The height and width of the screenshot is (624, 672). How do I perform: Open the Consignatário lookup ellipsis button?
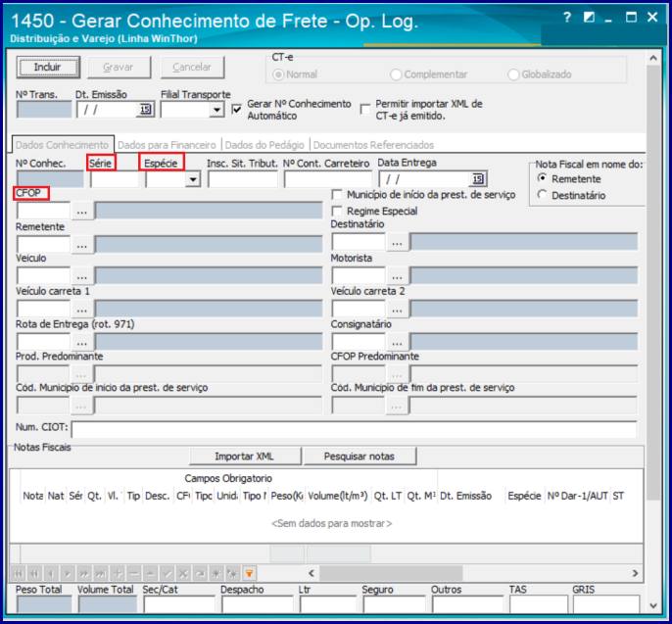click(397, 343)
